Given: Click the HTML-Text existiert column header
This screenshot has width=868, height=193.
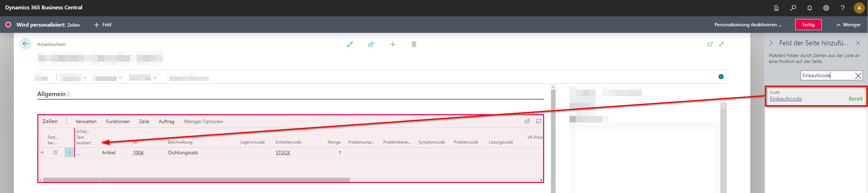Looking at the screenshot, I should pos(84,137).
